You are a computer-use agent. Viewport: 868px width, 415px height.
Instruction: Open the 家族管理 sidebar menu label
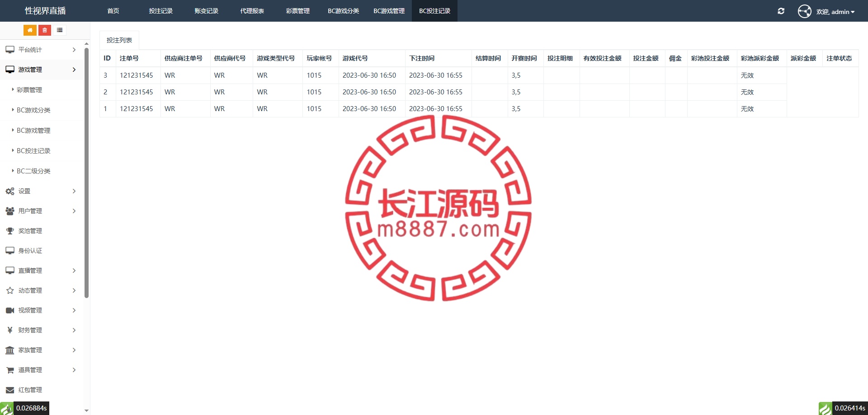click(30, 350)
